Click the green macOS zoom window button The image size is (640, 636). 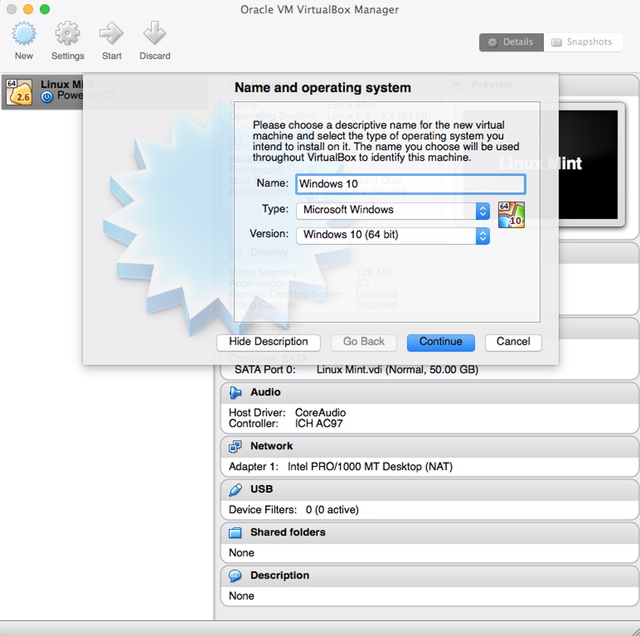[x=44, y=9]
